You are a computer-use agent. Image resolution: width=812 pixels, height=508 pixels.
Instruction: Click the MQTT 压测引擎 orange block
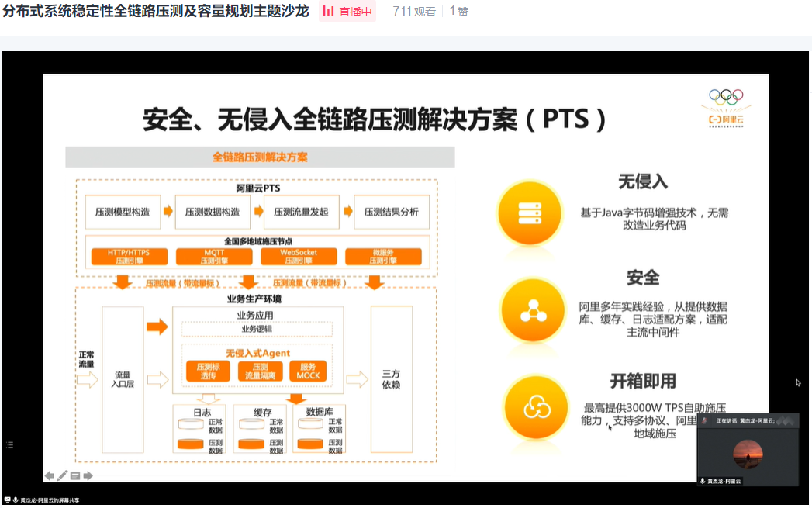[214, 257]
